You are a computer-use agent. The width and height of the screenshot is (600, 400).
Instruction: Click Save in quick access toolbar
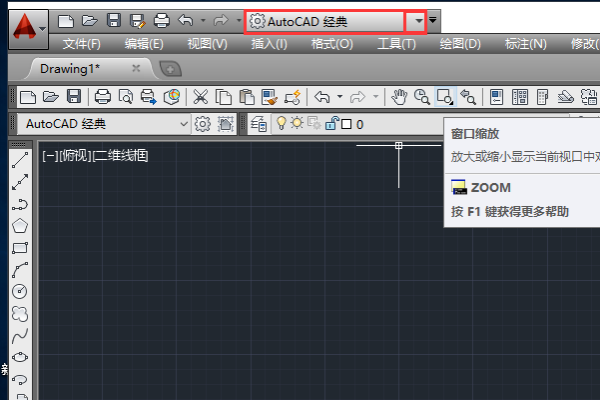(114, 21)
